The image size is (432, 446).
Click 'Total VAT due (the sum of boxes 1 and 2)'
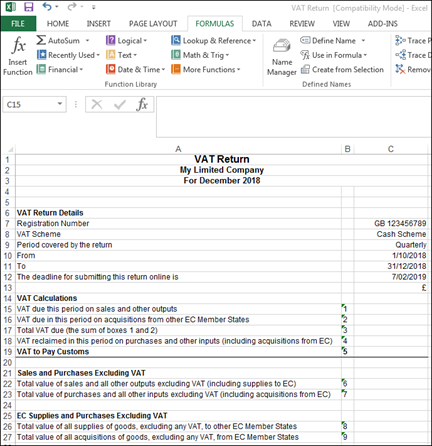(178, 330)
